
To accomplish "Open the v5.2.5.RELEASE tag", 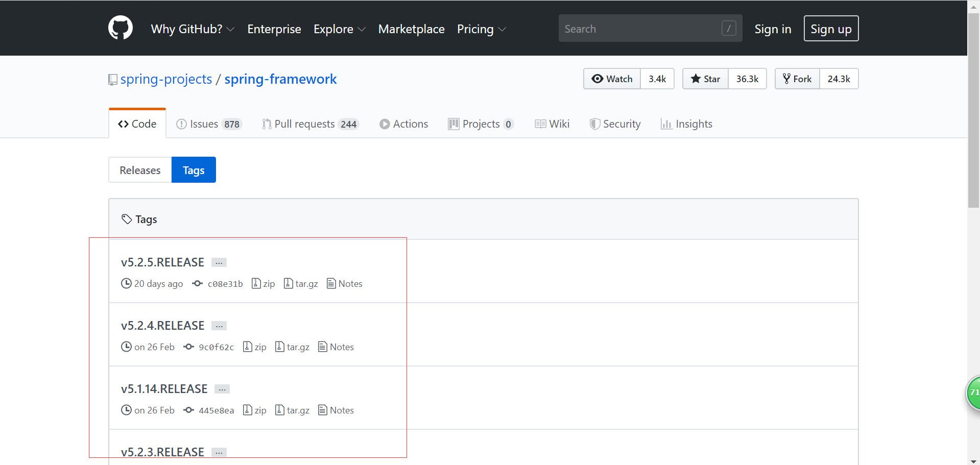I will click(162, 262).
